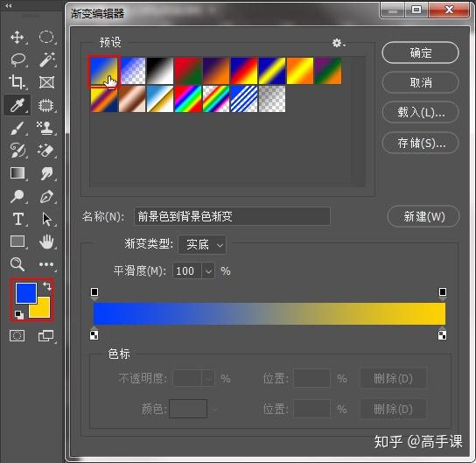The height and width of the screenshot is (463, 476).
Task: Choose the foreground-to-background gradient preset
Action: tap(104, 71)
